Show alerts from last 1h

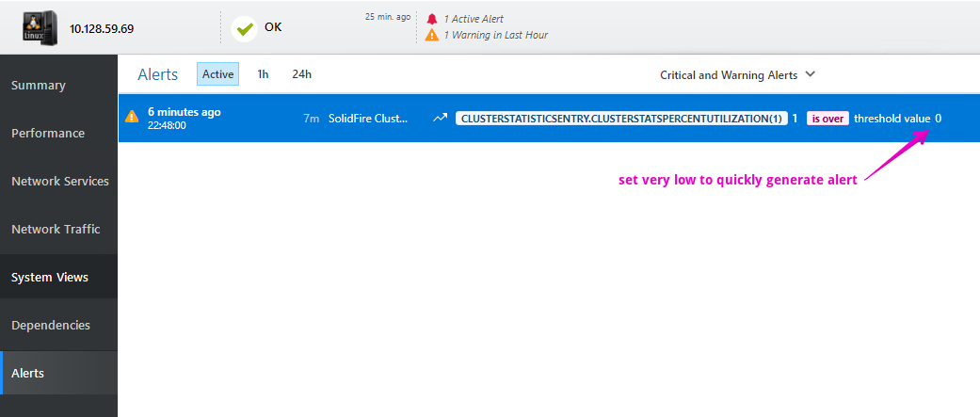pos(264,73)
